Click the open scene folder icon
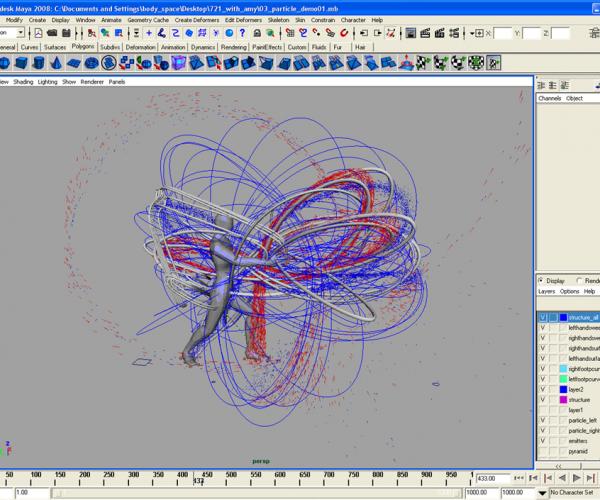 coord(52,33)
